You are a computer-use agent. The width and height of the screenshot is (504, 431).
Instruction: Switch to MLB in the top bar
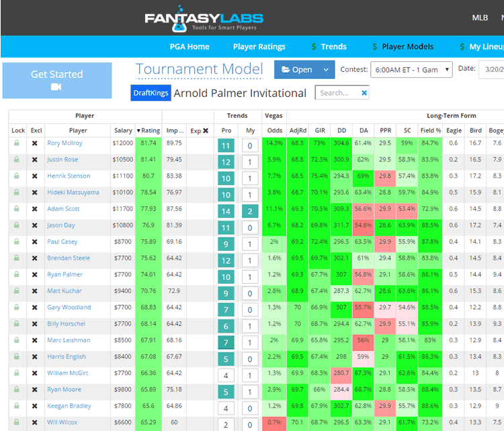pos(480,18)
